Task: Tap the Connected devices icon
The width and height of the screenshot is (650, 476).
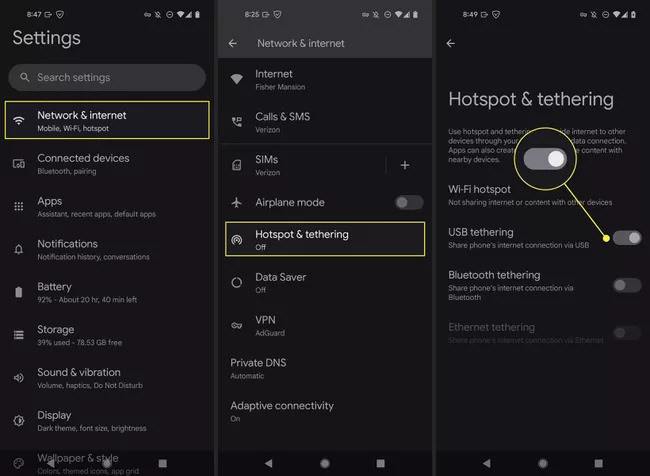Action: coord(19,164)
